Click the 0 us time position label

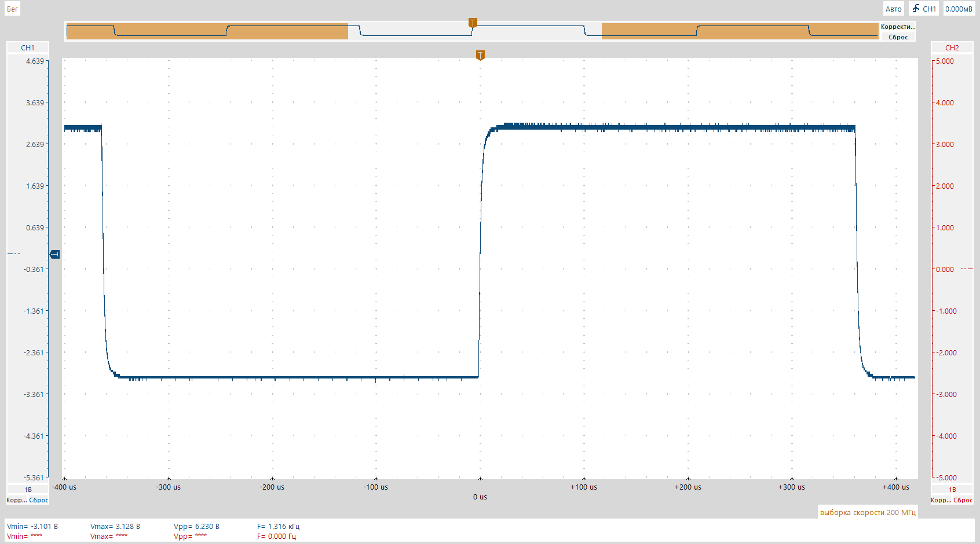coord(480,497)
